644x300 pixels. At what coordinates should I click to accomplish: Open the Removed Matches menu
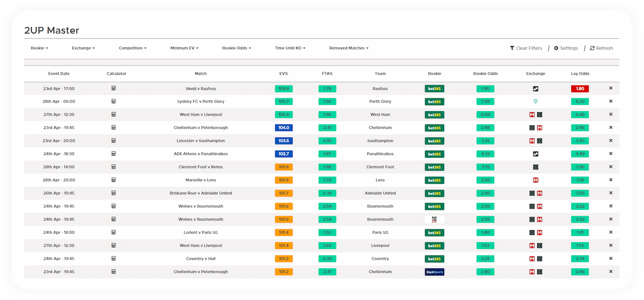click(x=349, y=48)
